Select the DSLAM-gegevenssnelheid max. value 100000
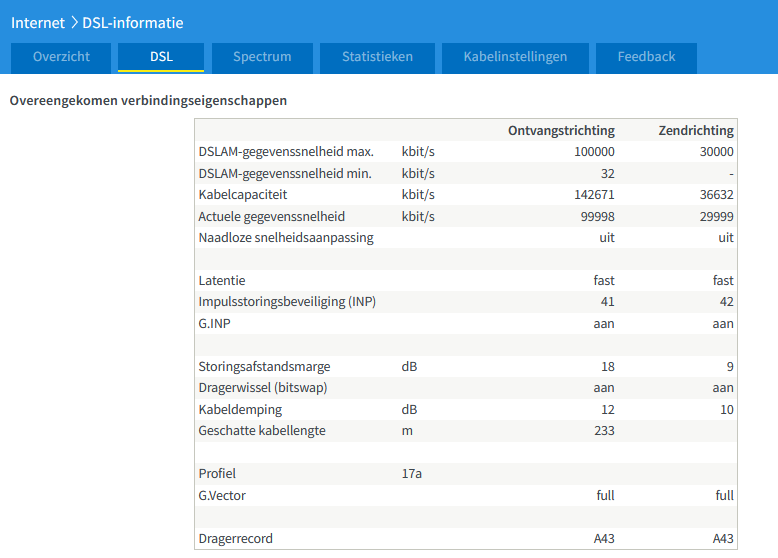The height and width of the screenshot is (558, 778). coord(594,152)
